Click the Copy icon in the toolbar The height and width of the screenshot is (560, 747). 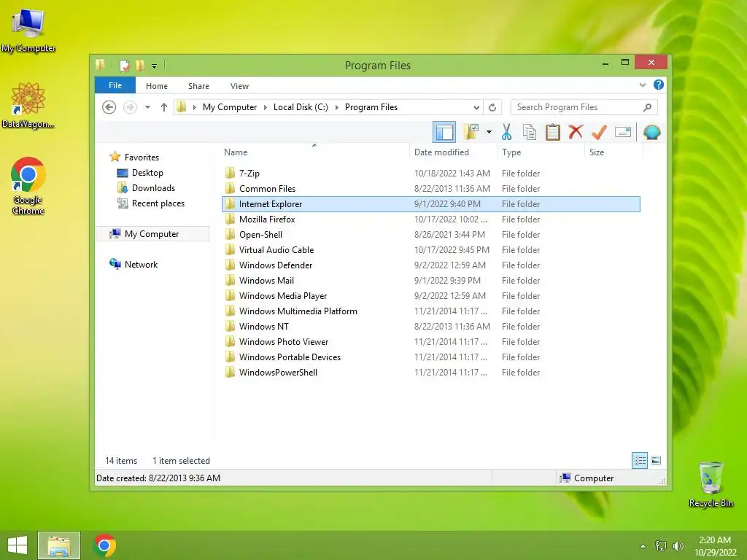point(530,132)
